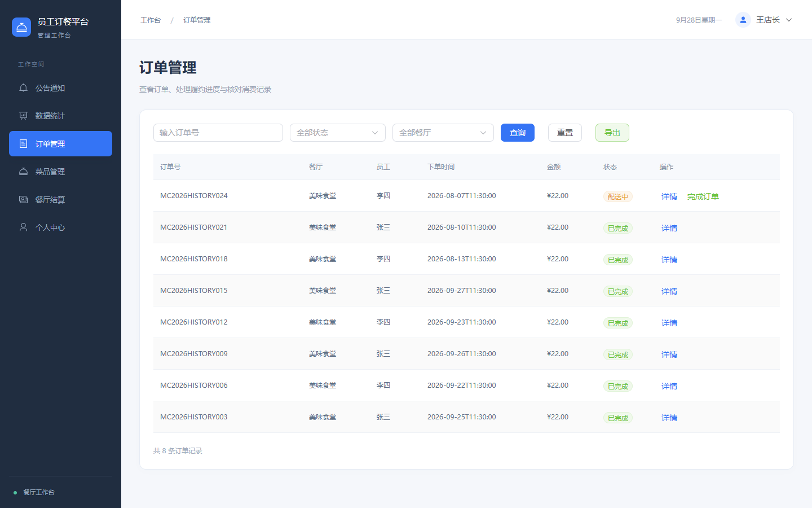The width and height of the screenshot is (812, 508).
Task: Open the 王店长 account dropdown chevron
Action: pos(789,20)
